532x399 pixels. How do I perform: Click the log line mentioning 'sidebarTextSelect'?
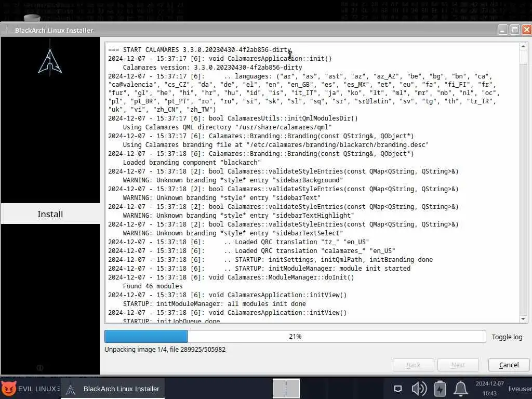click(233, 233)
